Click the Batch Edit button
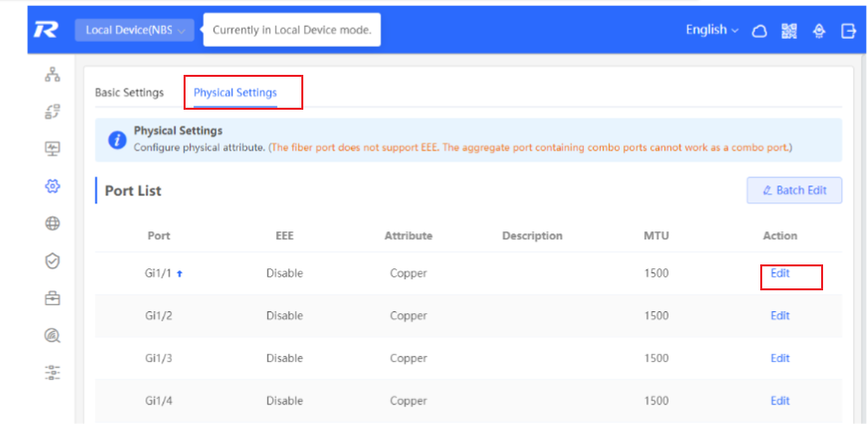Screen dimensions: 868x444 [x=794, y=191]
